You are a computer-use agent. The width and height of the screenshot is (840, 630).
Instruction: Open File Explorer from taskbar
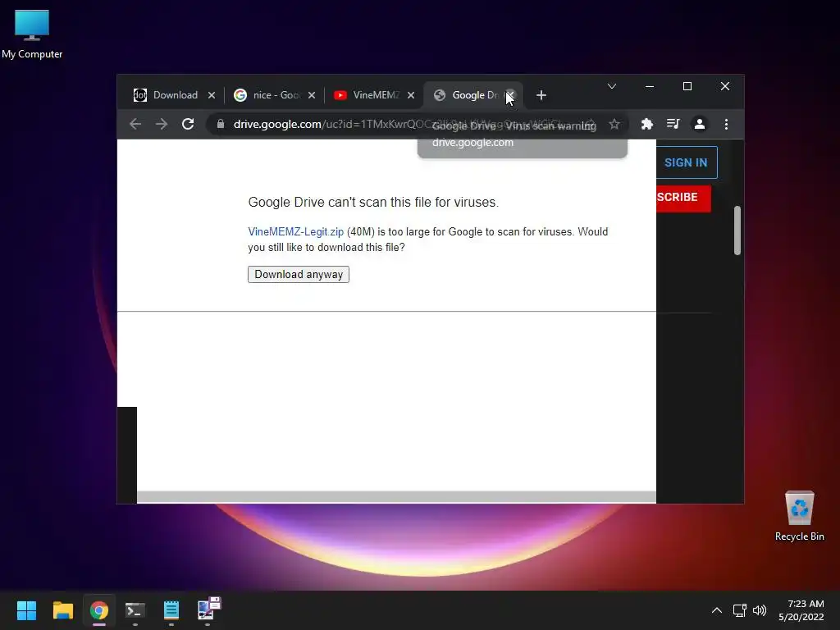pyautogui.click(x=62, y=610)
